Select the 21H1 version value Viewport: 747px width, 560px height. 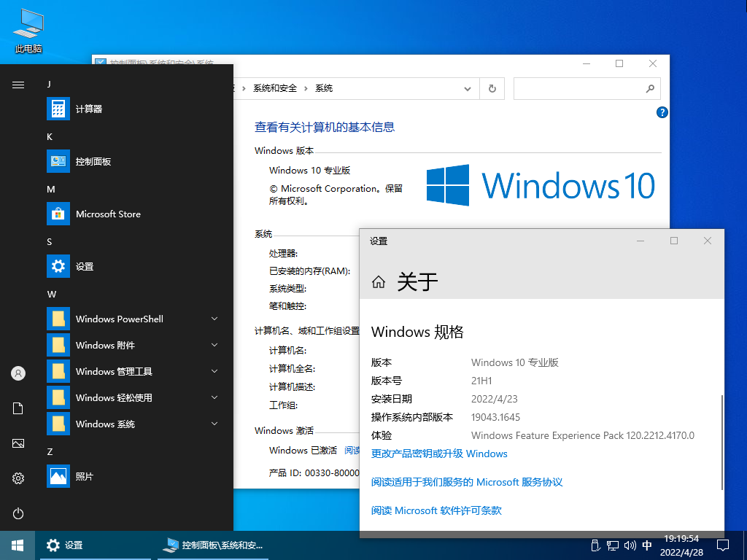(481, 381)
